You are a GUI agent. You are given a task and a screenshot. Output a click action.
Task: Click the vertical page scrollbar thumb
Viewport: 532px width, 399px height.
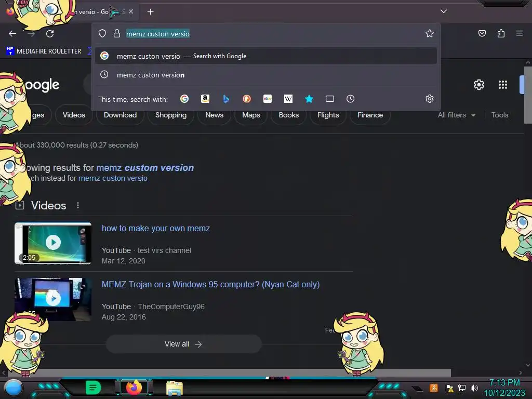pos(528,95)
